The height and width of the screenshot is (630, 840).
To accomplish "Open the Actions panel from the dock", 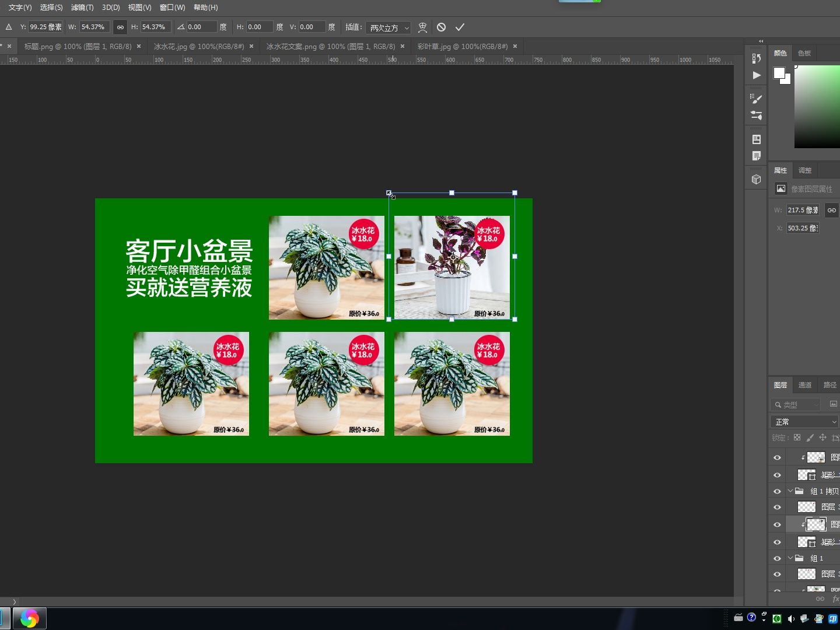I will (x=756, y=75).
